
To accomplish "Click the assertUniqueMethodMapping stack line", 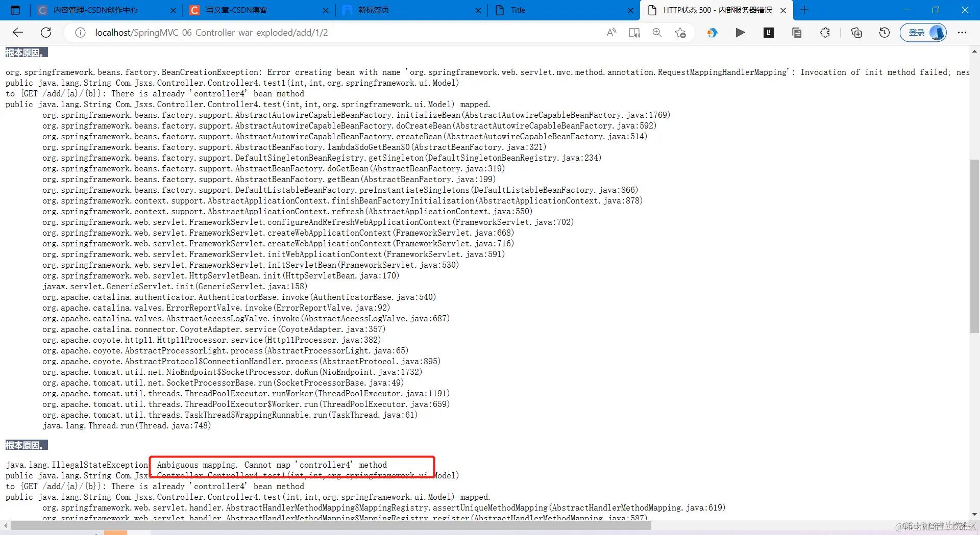I will [384, 507].
